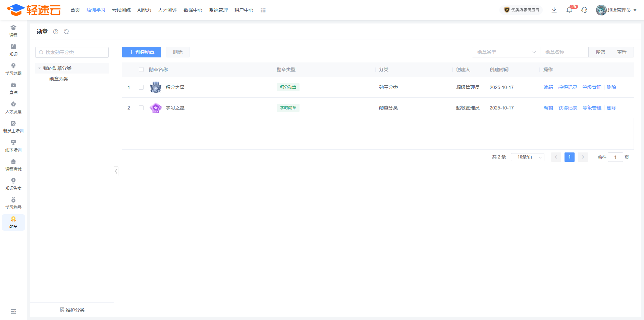Image resolution: width=644 pixels, height=320 pixels.
Task: Click 等级管理 link for 积分之星
Action: pyautogui.click(x=592, y=87)
